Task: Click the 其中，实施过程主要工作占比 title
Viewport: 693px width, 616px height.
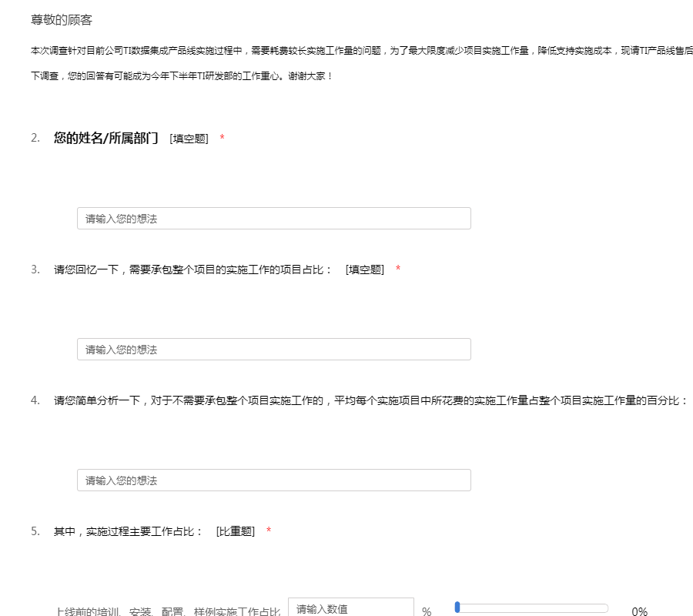Action: coord(128,531)
